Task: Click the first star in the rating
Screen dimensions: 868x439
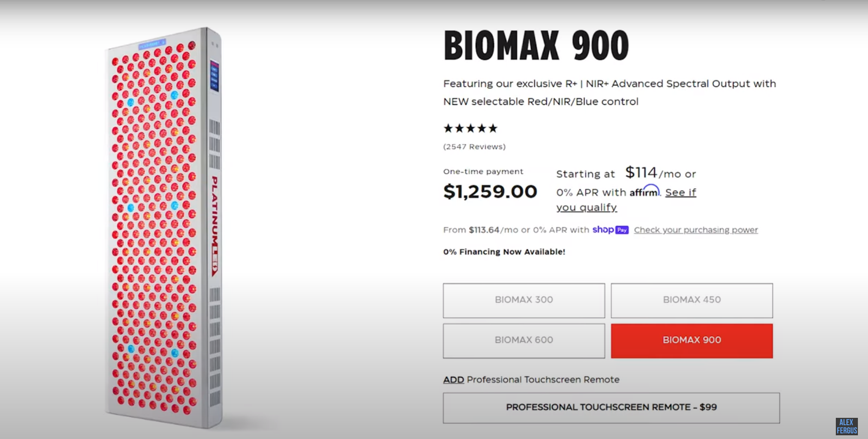Action: point(448,128)
